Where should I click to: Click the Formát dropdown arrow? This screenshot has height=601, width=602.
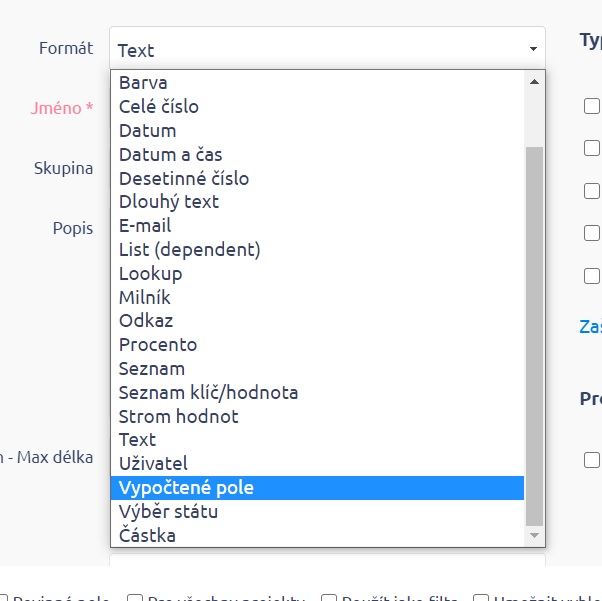point(532,49)
